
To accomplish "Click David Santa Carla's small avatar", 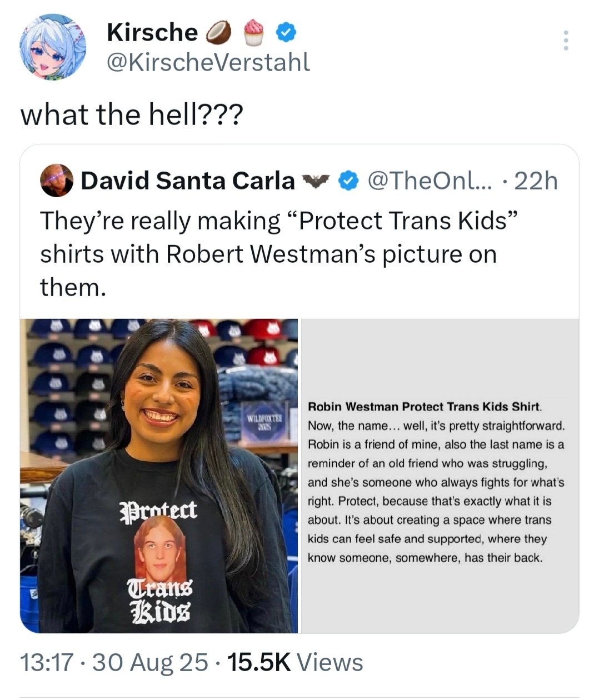I will tap(57, 181).
